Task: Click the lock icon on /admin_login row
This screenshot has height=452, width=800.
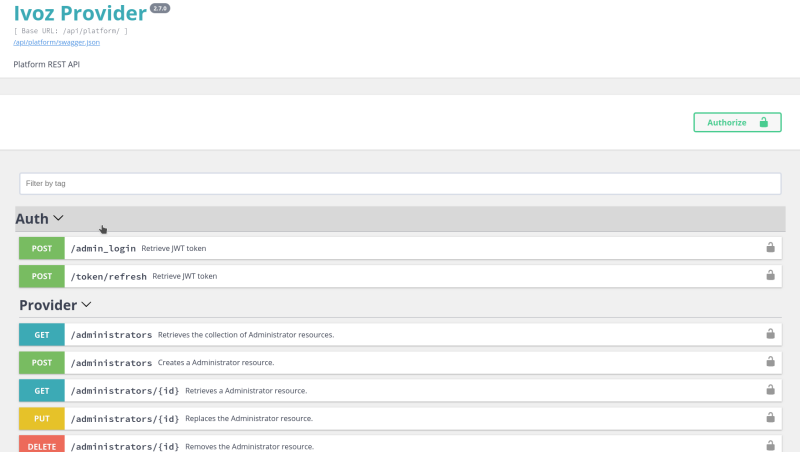Action: coord(770,247)
